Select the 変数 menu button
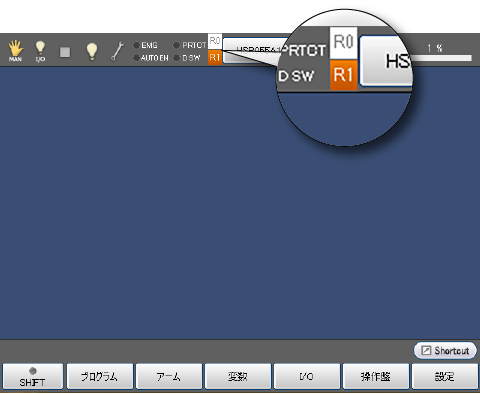This screenshot has width=480, height=394. 238,377
